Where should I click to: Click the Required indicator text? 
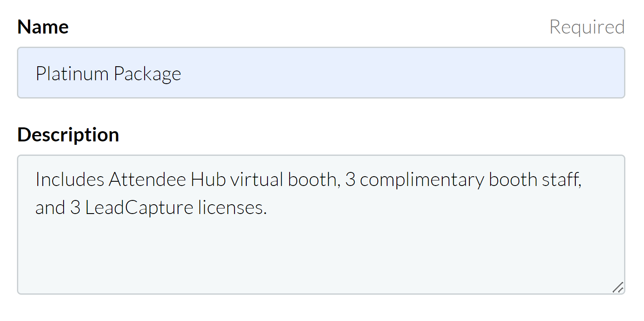click(587, 26)
